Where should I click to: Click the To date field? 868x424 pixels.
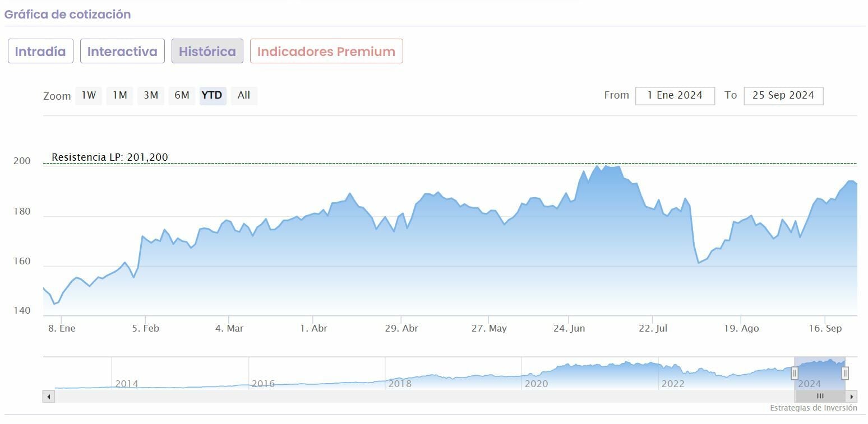pyautogui.click(x=783, y=95)
